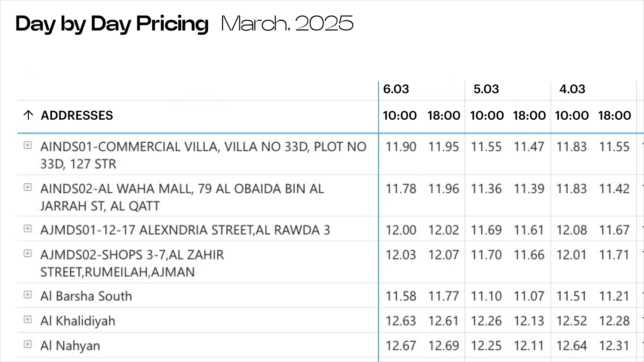Click the 18:00 header under 5.03
The height and width of the screenshot is (362, 644).
pos(529,116)
